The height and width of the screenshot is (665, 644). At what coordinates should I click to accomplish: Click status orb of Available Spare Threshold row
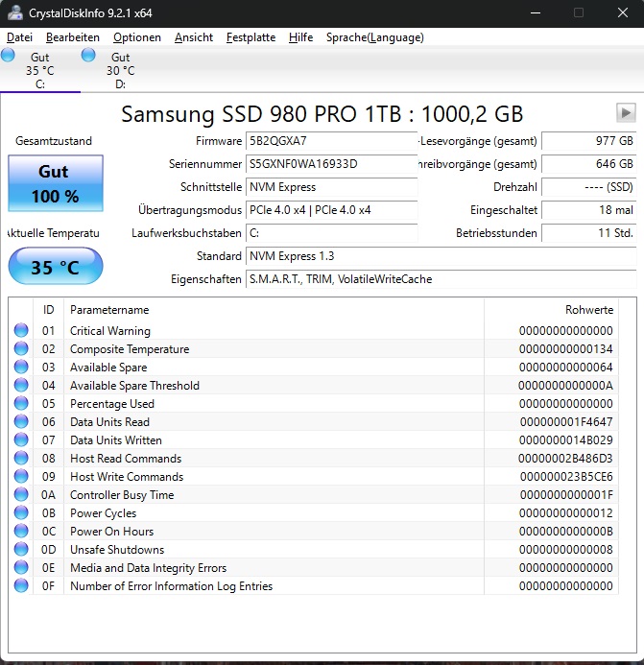21,385
